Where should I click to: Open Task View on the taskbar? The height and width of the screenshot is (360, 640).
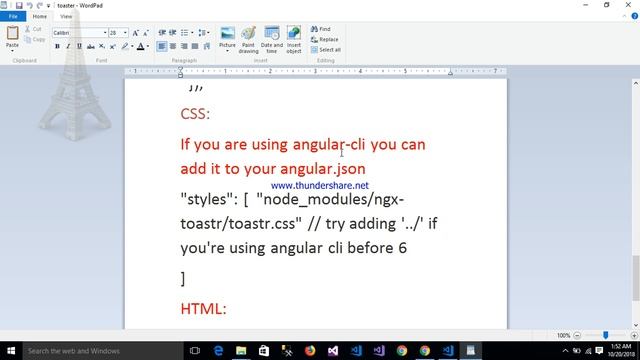point(195,351)
